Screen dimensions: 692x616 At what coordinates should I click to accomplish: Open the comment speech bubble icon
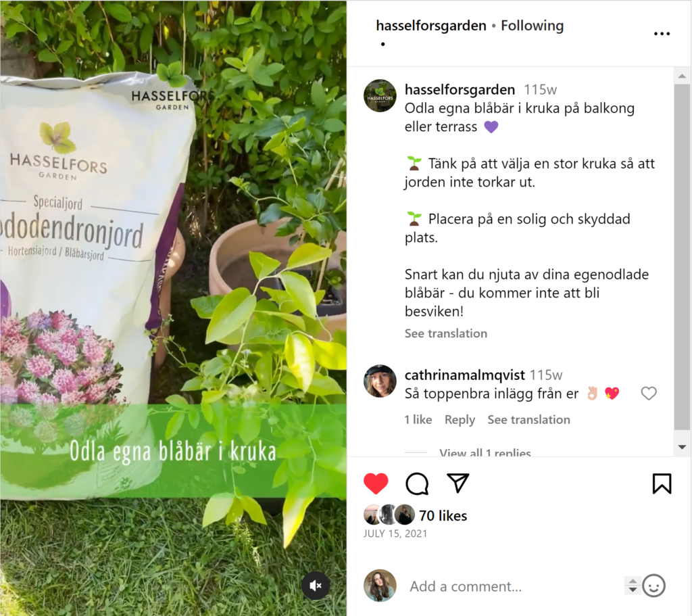pos(416,483)
